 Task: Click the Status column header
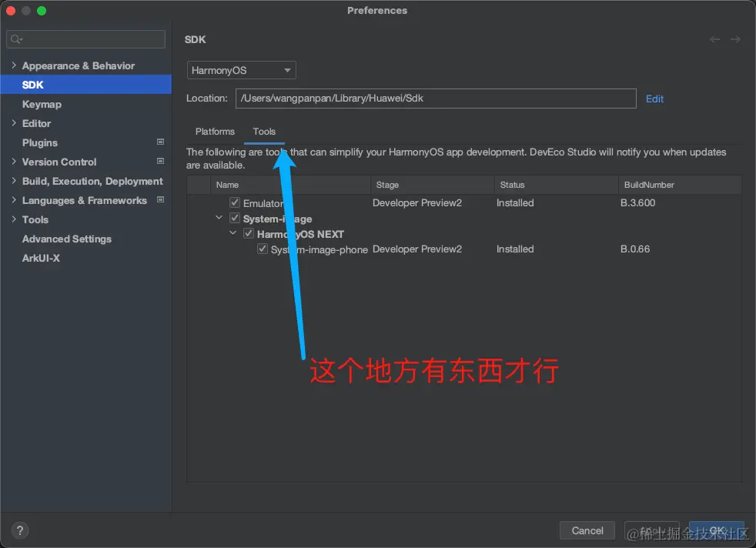point(557,185)
